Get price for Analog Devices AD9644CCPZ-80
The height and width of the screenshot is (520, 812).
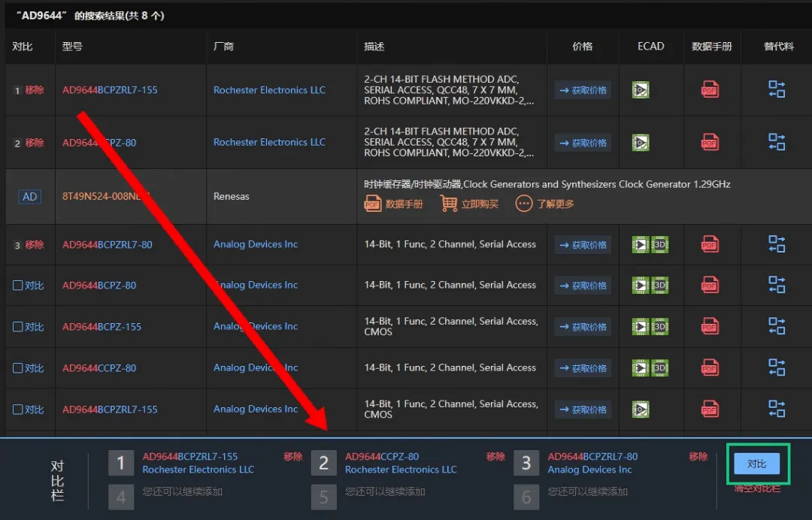click(583, 368)
